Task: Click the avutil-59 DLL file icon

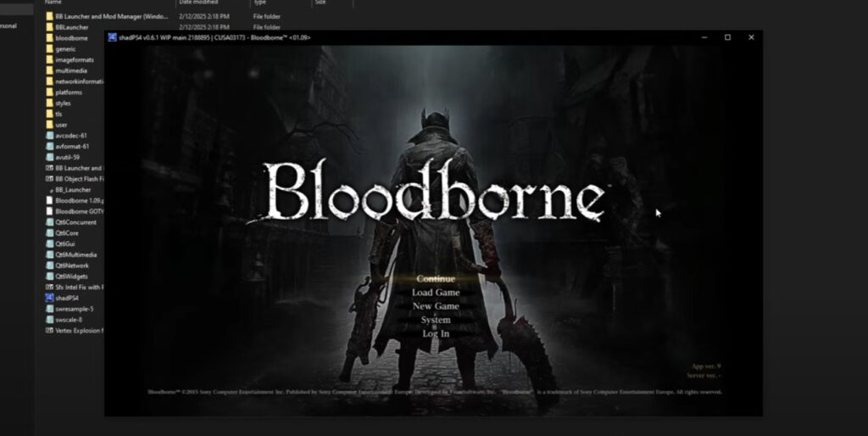Action: coord(50,157)
